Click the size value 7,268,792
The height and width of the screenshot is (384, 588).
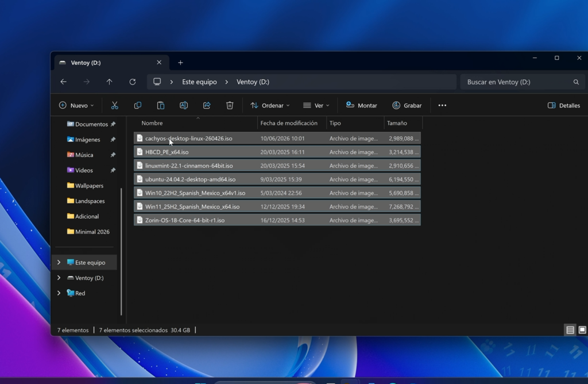[401, 207]
